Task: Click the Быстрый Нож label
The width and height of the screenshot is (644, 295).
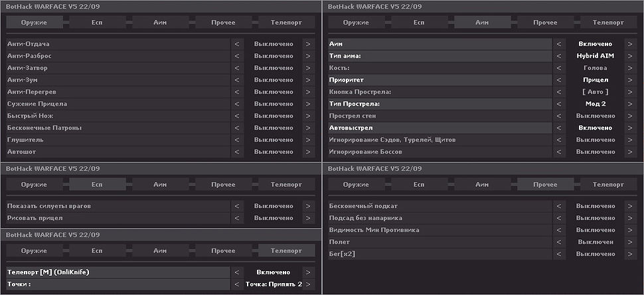Action: pos(31,116)
